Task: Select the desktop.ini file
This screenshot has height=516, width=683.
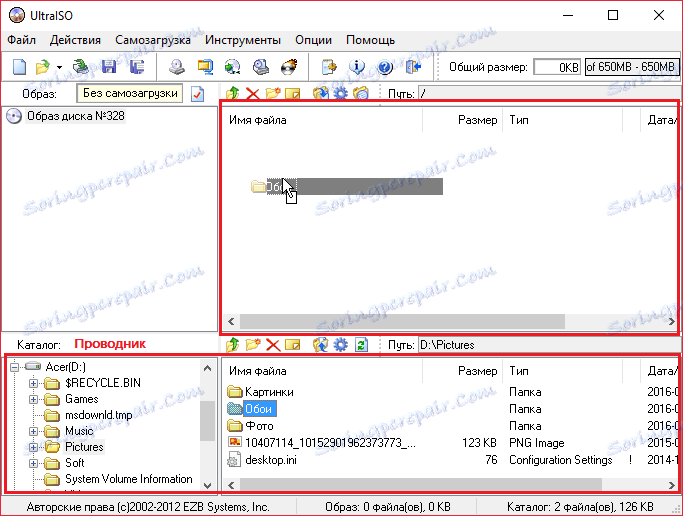Action: (271, 460)
